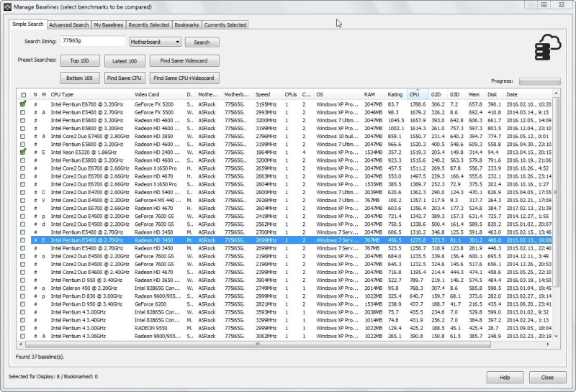The height and width of the screenshot is (392, 576).
Task: Sort by the G2D column header
Action: pyautogui.click(x=438, y=94)
